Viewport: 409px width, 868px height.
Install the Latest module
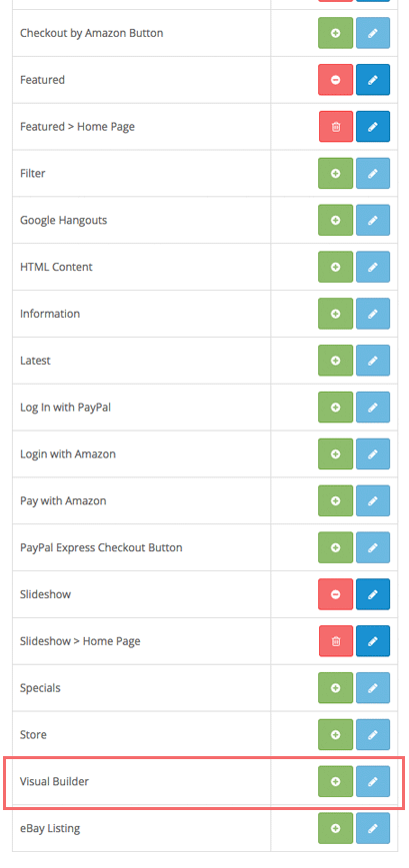[x=335, y=361]
